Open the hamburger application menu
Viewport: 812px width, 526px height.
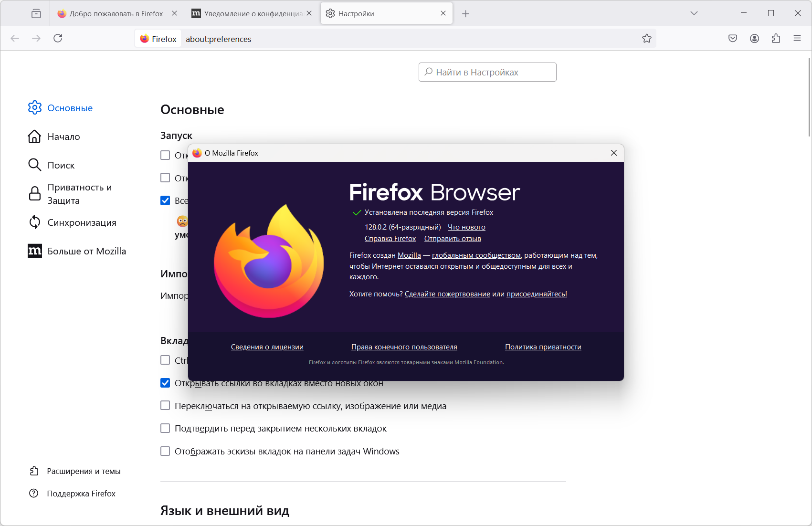coord(797,38)
